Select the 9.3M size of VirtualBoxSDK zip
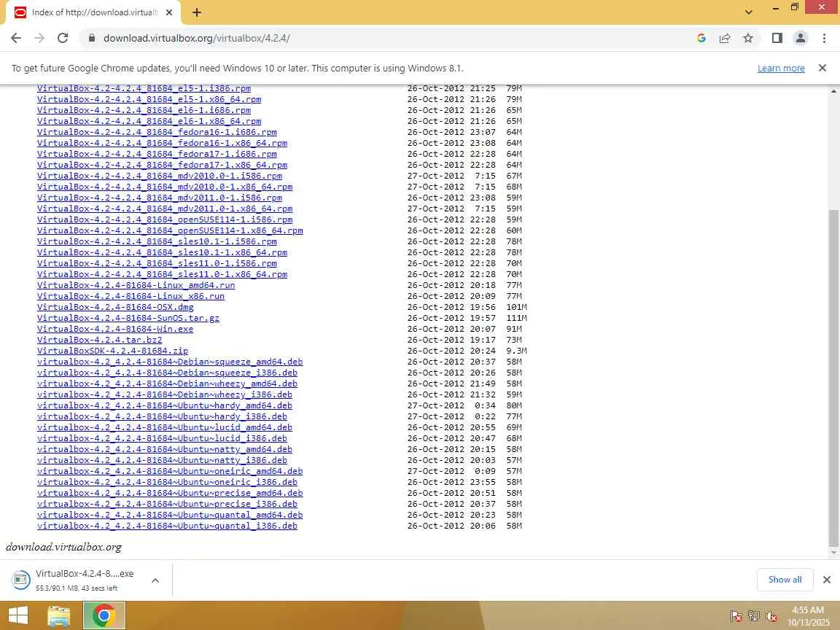840x630 pixels. [x=516, y=351]
